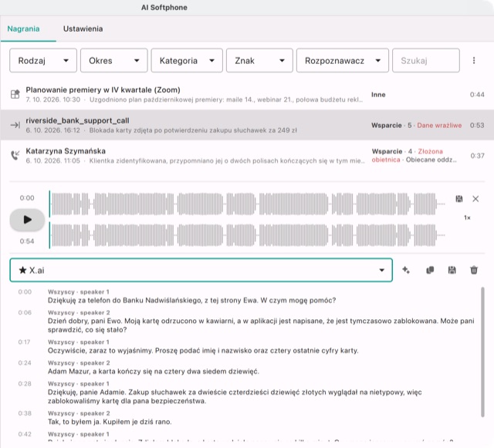Open the three-dot more options menu
This screenshot has height=448, width=494.
click(x=474, y=60)
